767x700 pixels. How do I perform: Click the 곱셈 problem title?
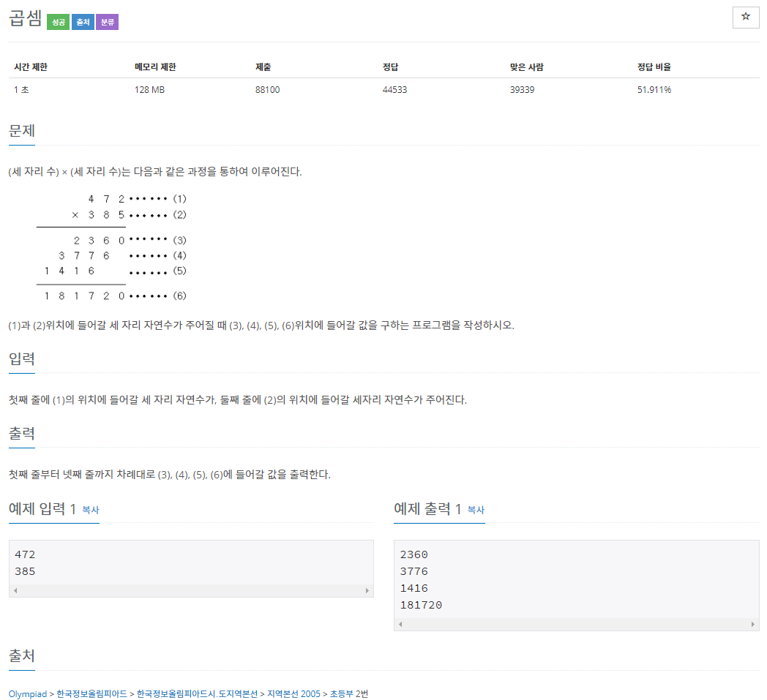click(x=26, y=20)
